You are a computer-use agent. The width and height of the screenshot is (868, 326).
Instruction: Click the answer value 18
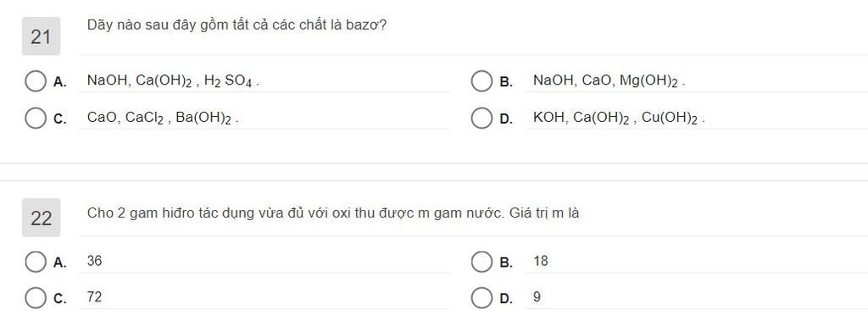[x=541, y=262]
